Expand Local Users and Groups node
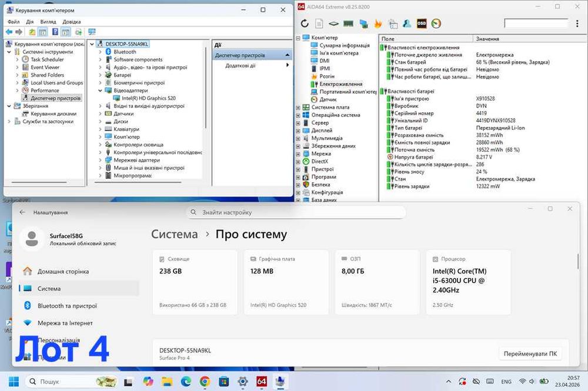This screenshot has height=391, width=588. [x=17, y=82]
